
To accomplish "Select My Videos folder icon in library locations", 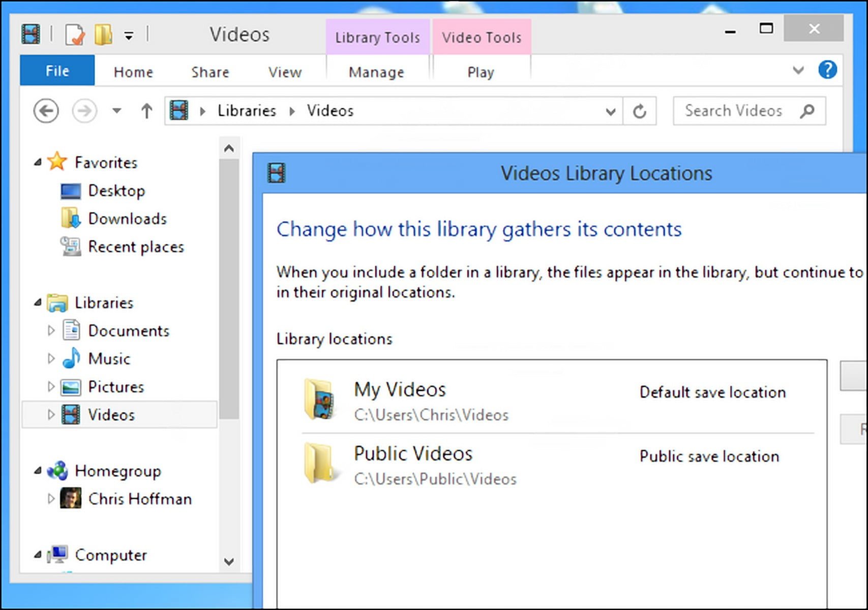I will coord(319,400).
